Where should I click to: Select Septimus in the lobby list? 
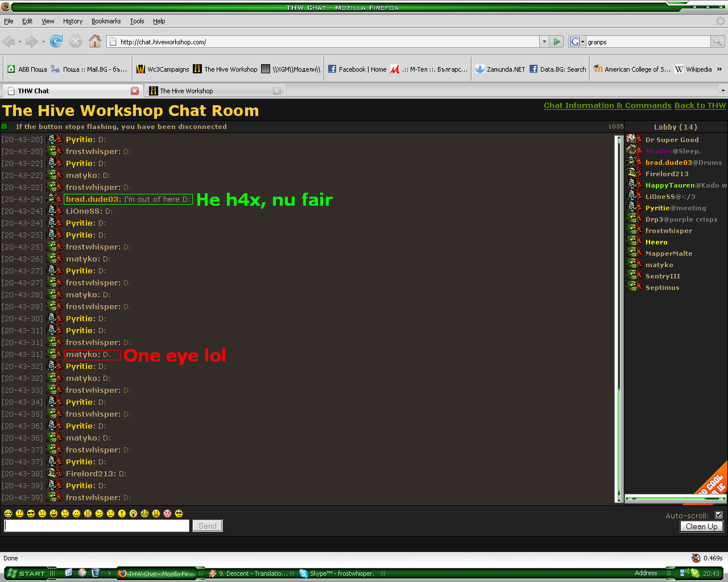point(662,288)
